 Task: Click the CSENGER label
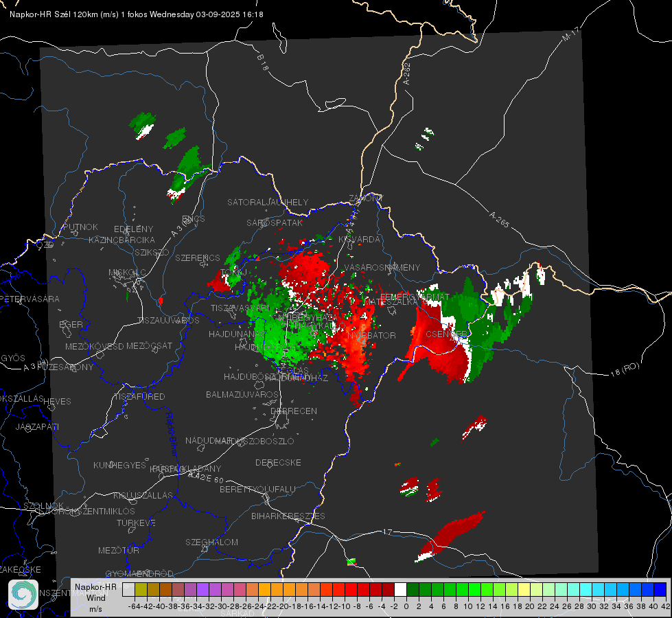[446, 334]
